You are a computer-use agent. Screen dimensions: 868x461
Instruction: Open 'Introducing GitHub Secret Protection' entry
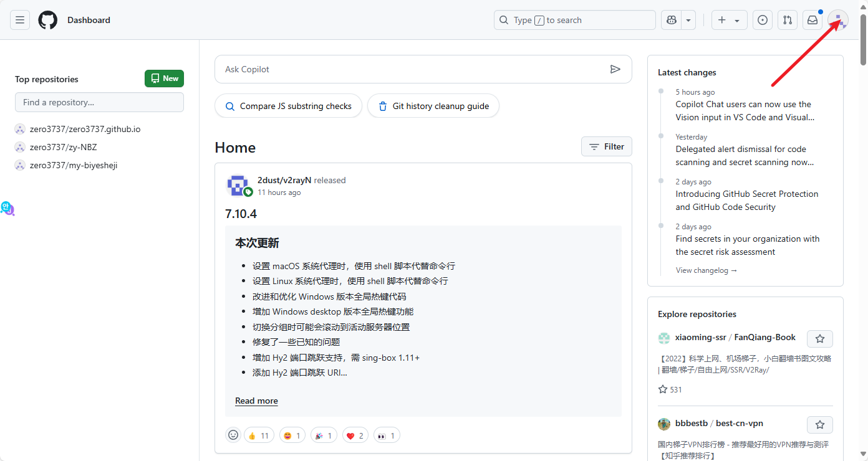tap(747, 201)
